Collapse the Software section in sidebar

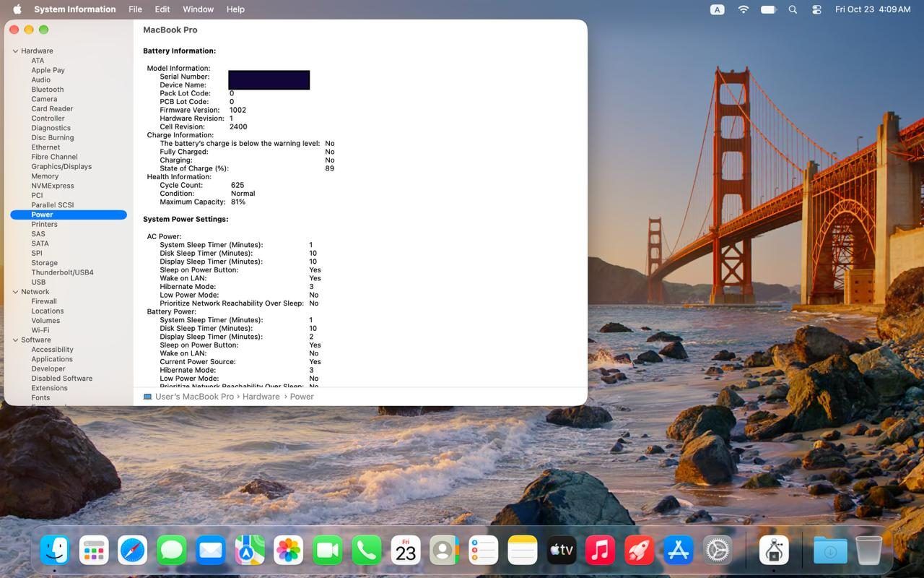15,340
